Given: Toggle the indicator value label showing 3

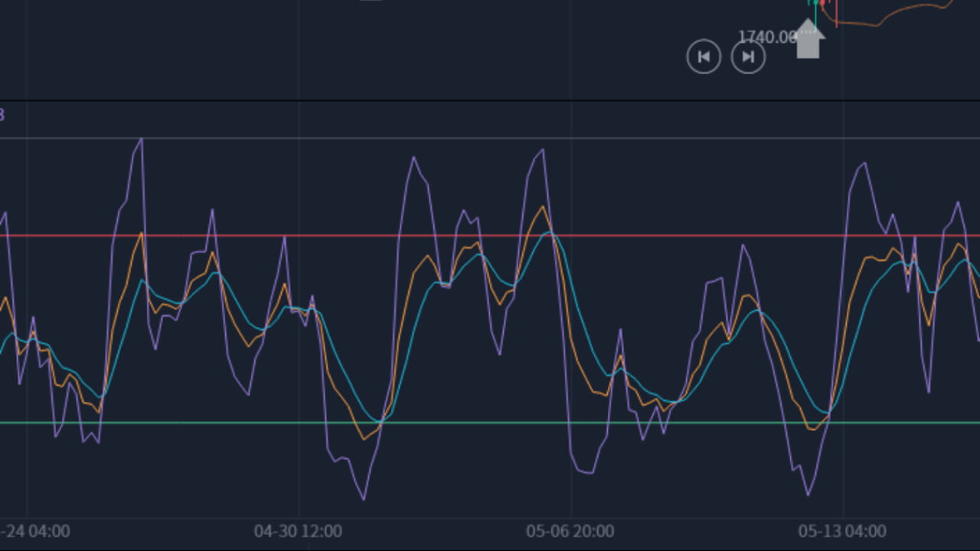Looking at the screenshot, I should click(x=2, y=116).
